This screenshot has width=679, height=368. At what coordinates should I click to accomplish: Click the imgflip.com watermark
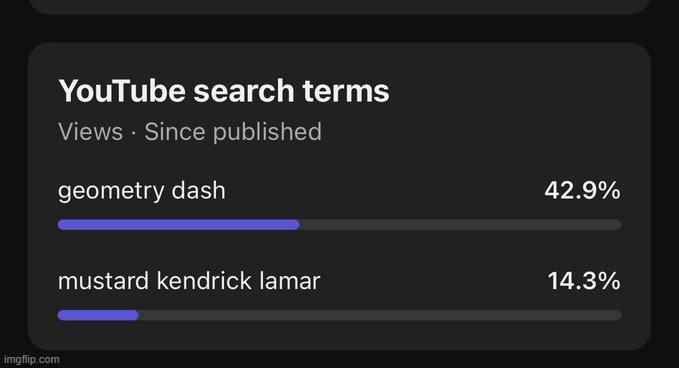pyautogui.click(x=32, y=359)
